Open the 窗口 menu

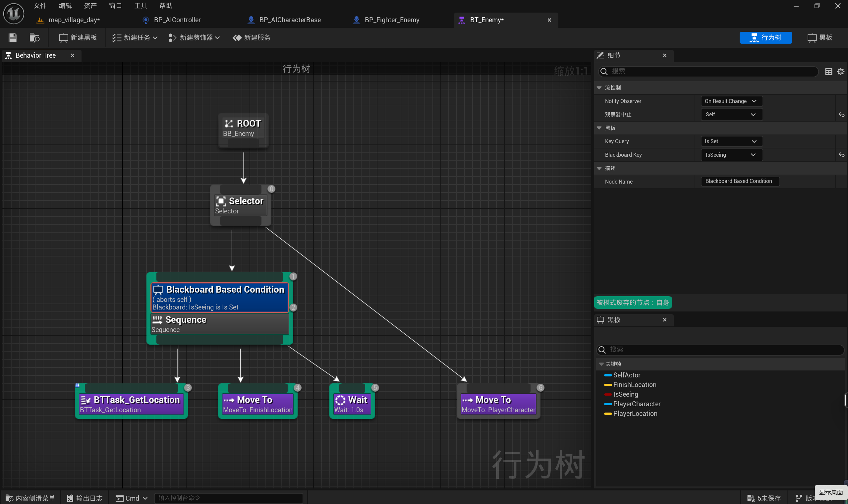[115, 5]
